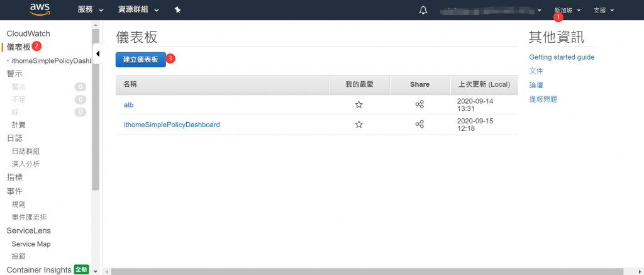Viewport: 644px width, 275px height.
Task: Sort by the 名稱 column header
Action: coord(223,85)
